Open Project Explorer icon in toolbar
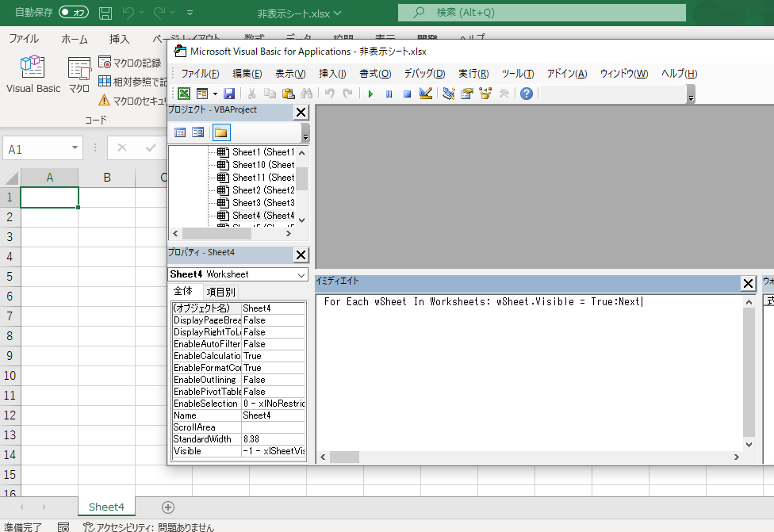Image resolution: width=774 pixels, height=532 pixels. pos(448,94)
